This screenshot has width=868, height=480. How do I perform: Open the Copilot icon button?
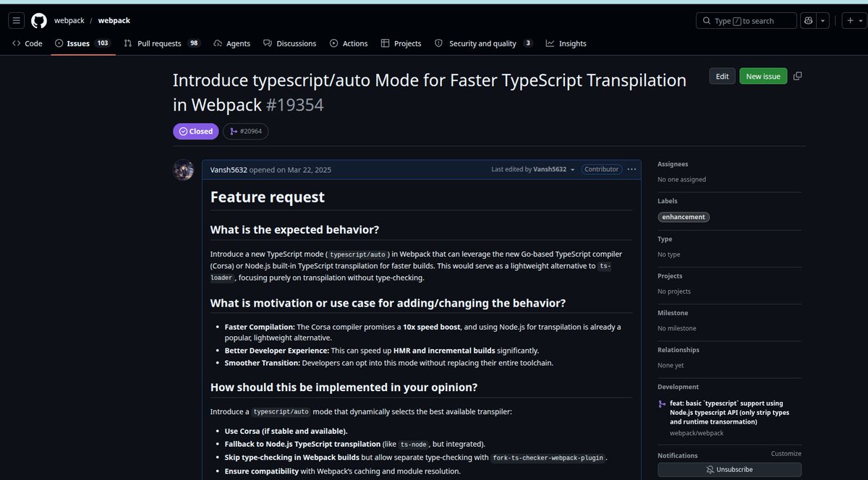click(809, 21)
